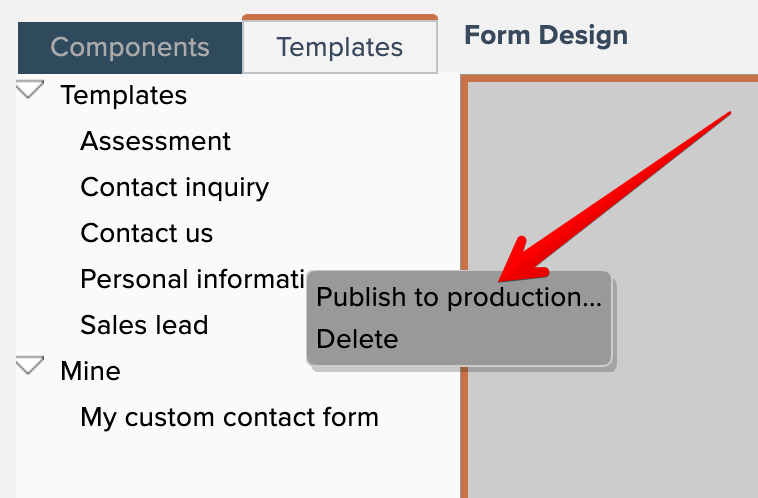Click empty space below My custom contact form
The height and width of the screenshot is (498, 758).
[x=230, y=465]
